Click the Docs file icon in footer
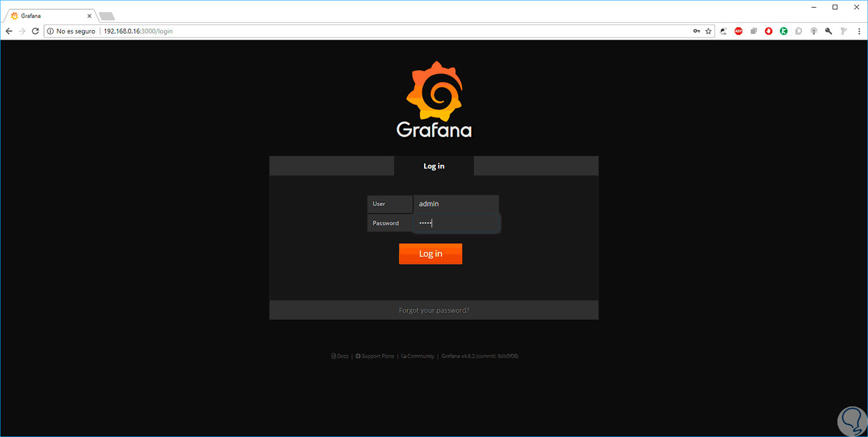Viewport: 868px width, 437px height. click(333, 356)
